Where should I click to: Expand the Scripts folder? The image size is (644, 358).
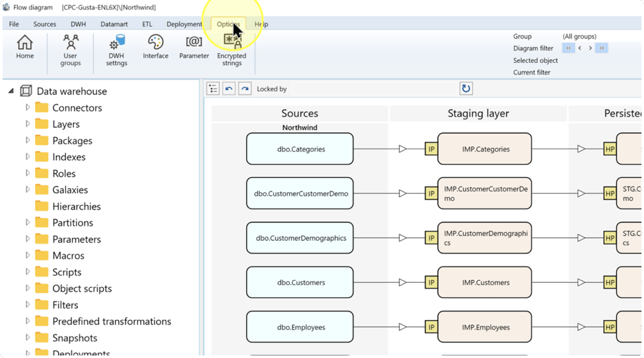click(x=27, y=272)
